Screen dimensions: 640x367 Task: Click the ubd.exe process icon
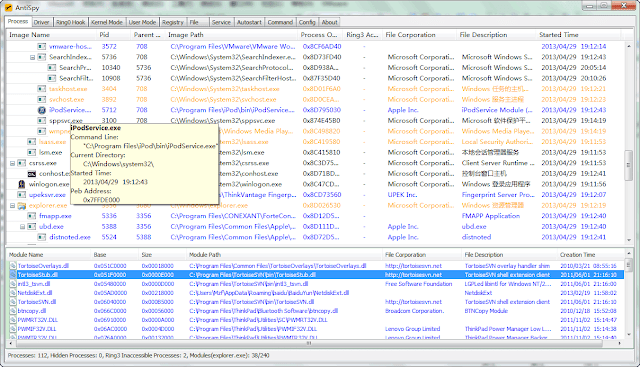pos(32,227)
